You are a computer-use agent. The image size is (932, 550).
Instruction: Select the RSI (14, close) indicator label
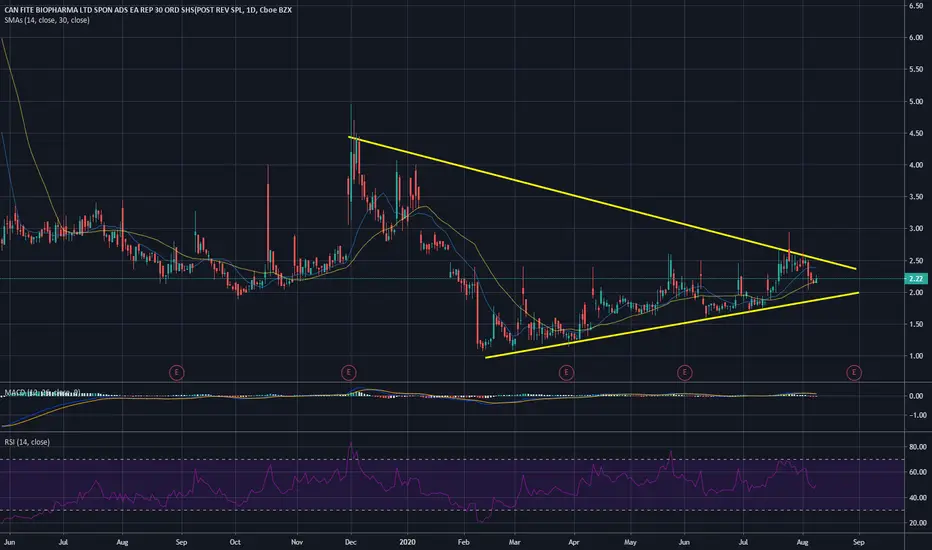27,442
